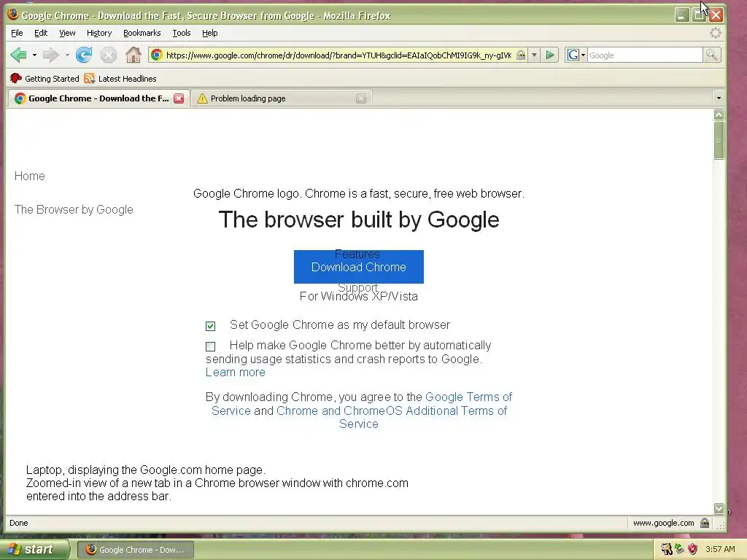Open the Tools menu
Screen dimensions: 747x560
(182, 33)
